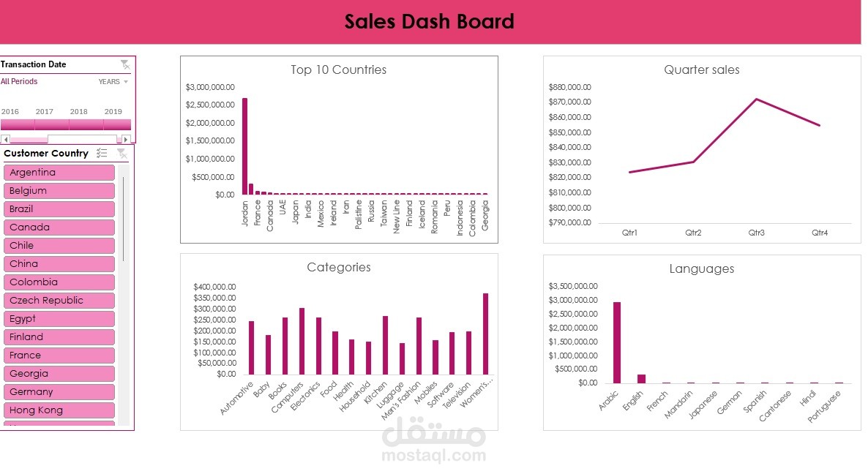Click the Women's category bar
This screenshot has height=474, width=868.
point(485,334)
